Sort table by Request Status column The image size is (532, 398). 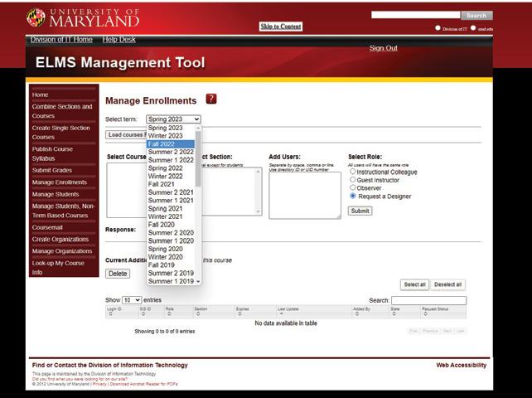point(443,312)
